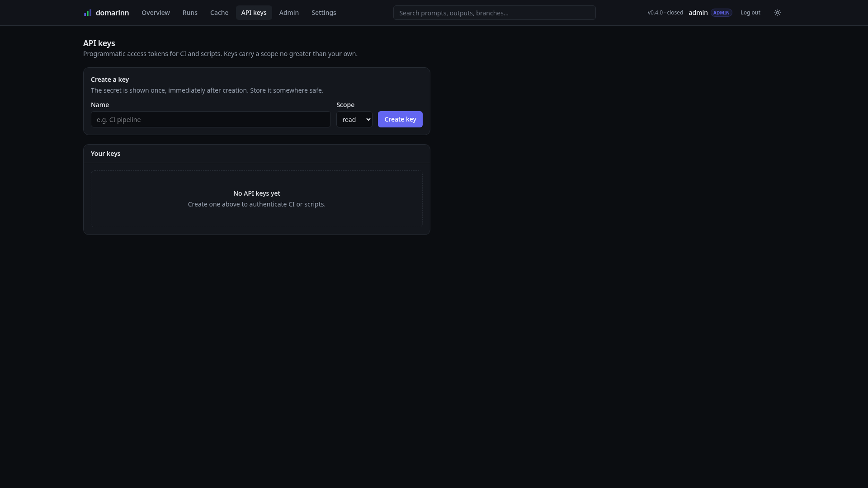Screen dimensions: 868x488
Task: Click the 'API keys' page title
Action: [x=99, y=43]
